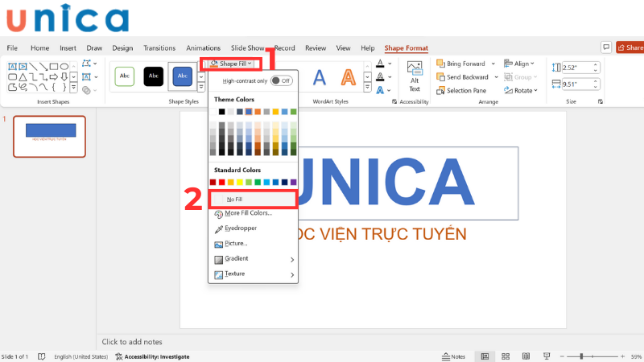644x362 pixels.
Task: Switch to the Insert tab
Action: coord(68,48)
